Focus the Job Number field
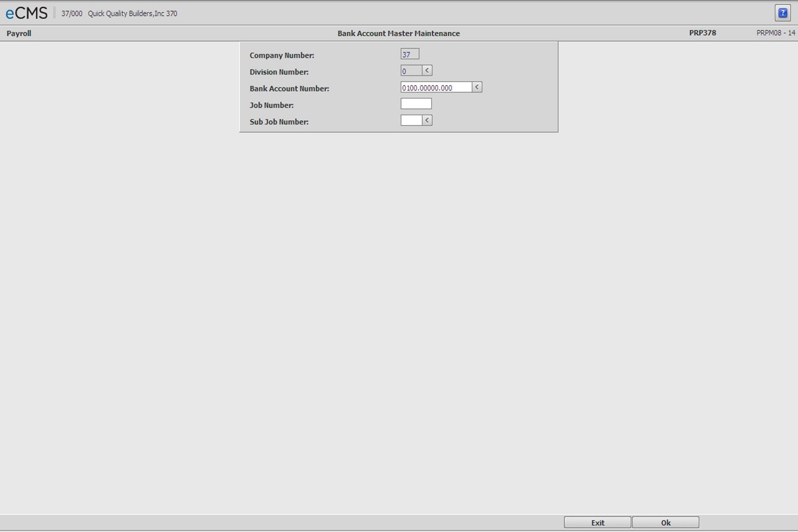 click(x=416, y=104)
